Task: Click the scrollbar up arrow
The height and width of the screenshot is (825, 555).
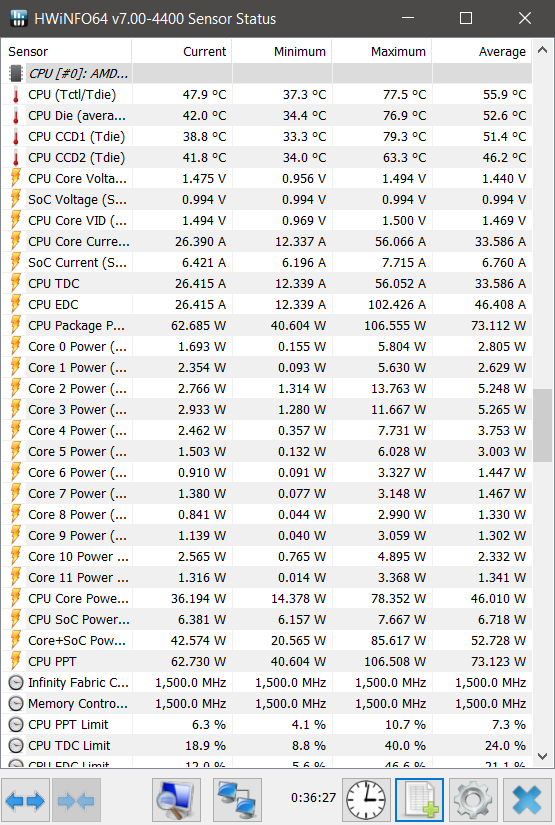Action: [x=543, y=51]
